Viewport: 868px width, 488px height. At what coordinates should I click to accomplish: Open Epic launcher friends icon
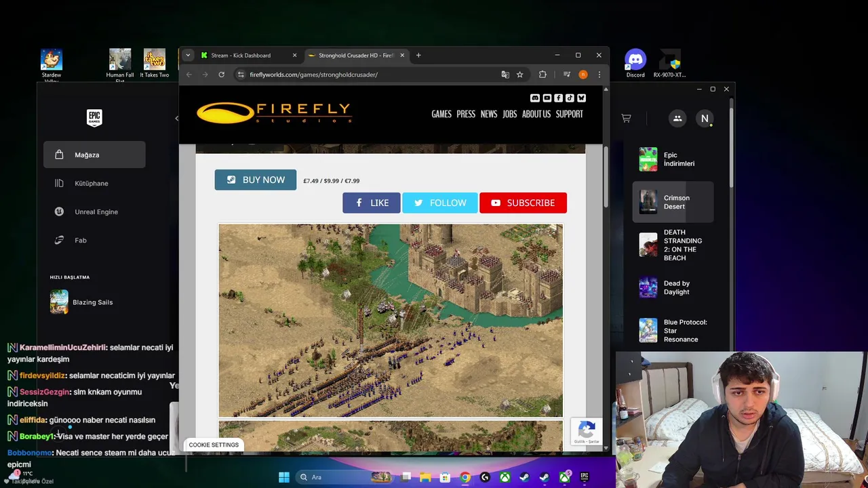pyautogui.click(x=677, y=119)
